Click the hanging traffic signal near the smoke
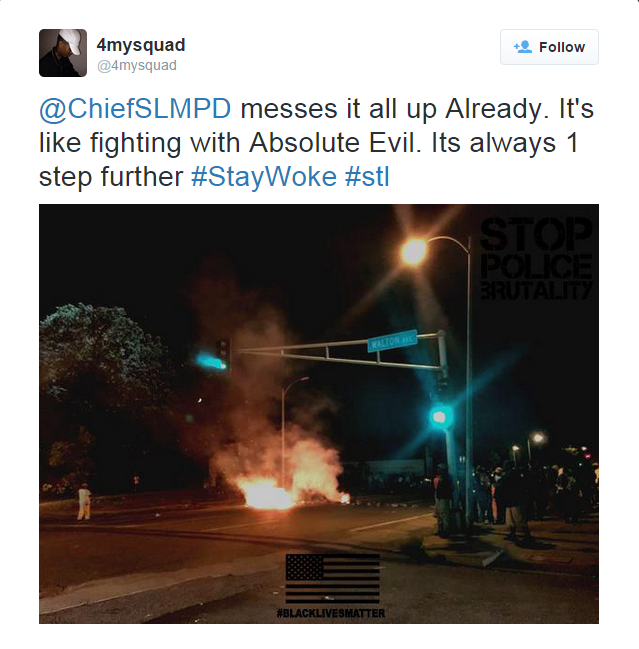 [222, 354]
